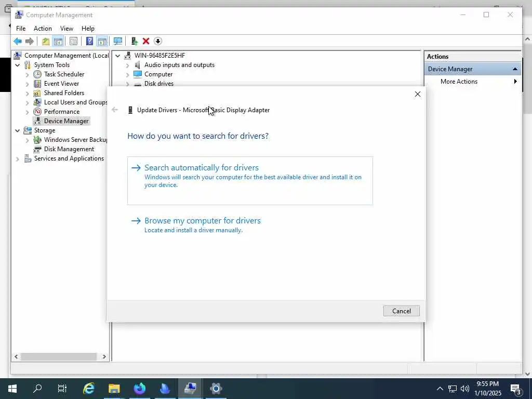
Task: Click the Disable device down-arrow icon
Action: (x=158, y=42)
